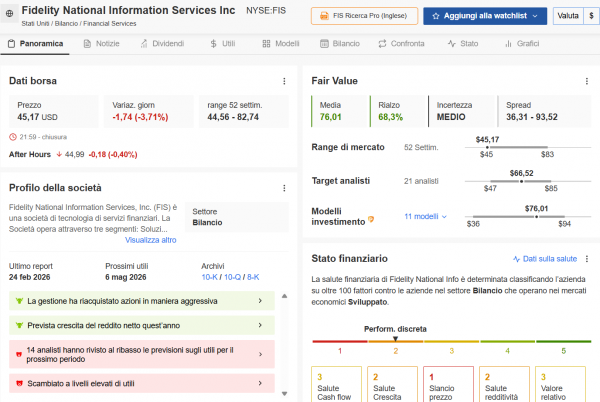Expand 'Scambiato a livelli elevati di utili' insight

[260, 383]
